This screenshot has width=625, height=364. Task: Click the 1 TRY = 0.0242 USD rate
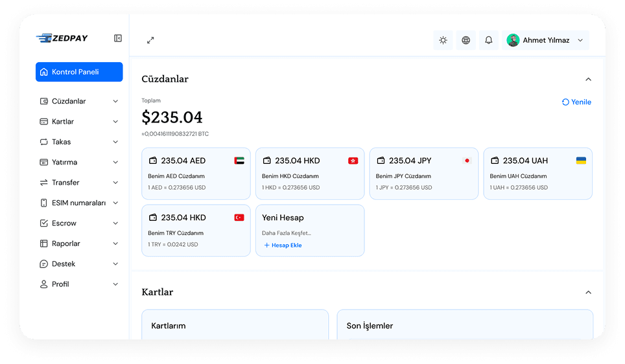pos(173,245)
